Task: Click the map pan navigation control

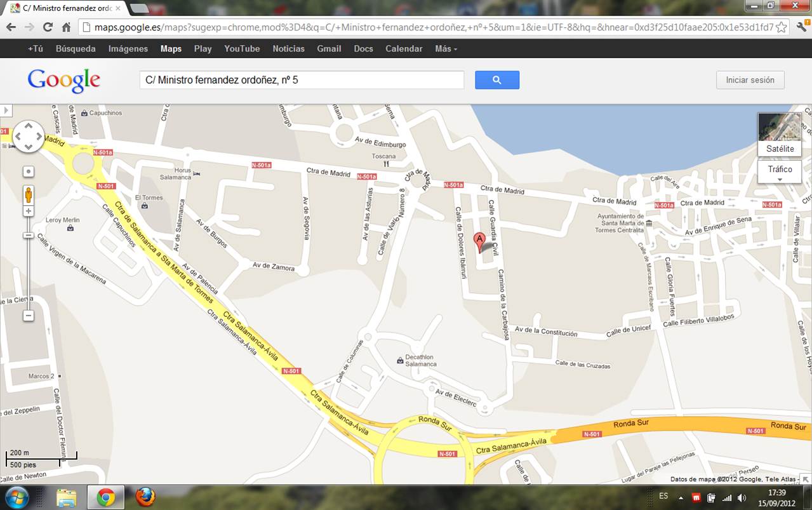Action: click(x=29, y=136)
